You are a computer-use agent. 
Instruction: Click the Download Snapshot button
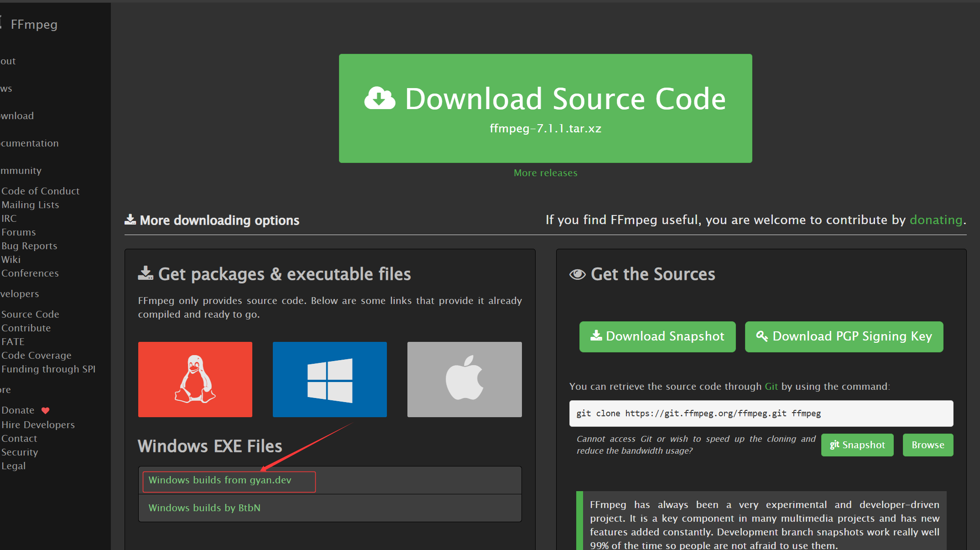[x=657, y=336]
